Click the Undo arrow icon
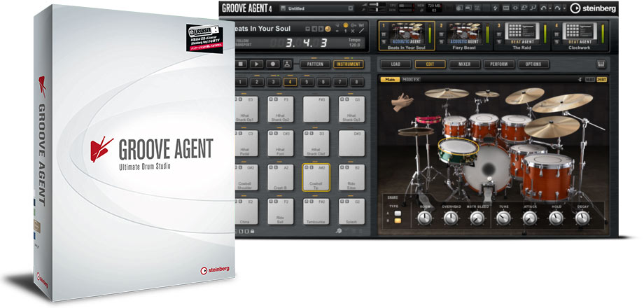This screenshot has height=308, width=644. click(543, 8)
